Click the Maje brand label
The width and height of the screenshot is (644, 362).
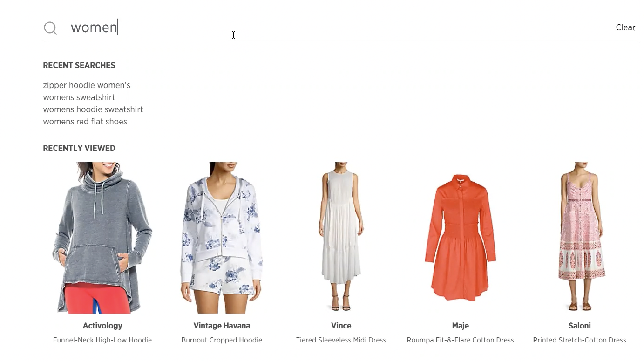tap(460, 326)
